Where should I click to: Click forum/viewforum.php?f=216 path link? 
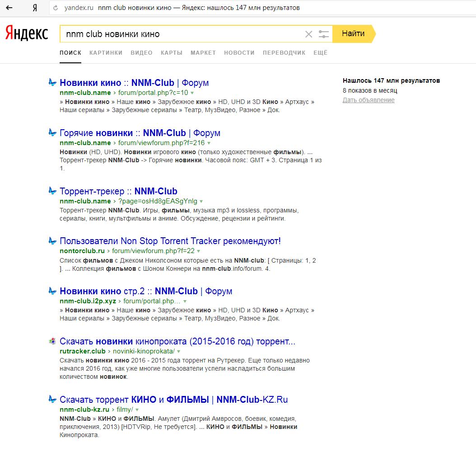pos(162,143)
